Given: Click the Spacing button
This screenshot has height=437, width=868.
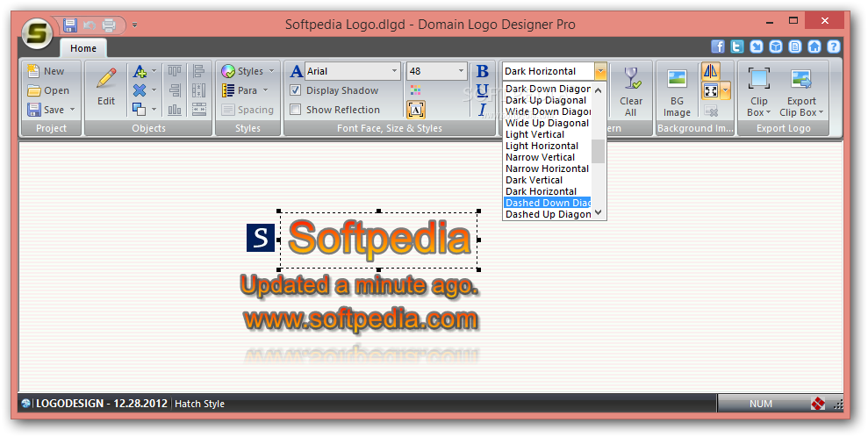Looking at the screenshot, I should [247, 110].
